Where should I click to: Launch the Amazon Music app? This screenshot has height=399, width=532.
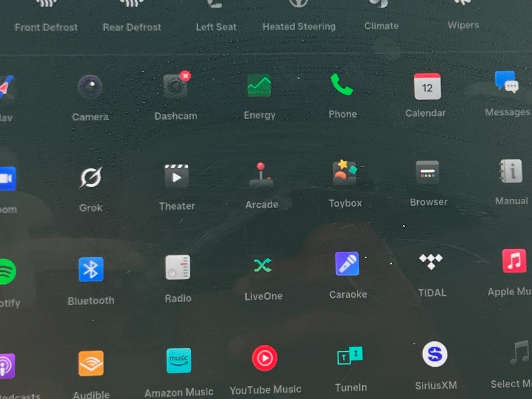[179, 361]
